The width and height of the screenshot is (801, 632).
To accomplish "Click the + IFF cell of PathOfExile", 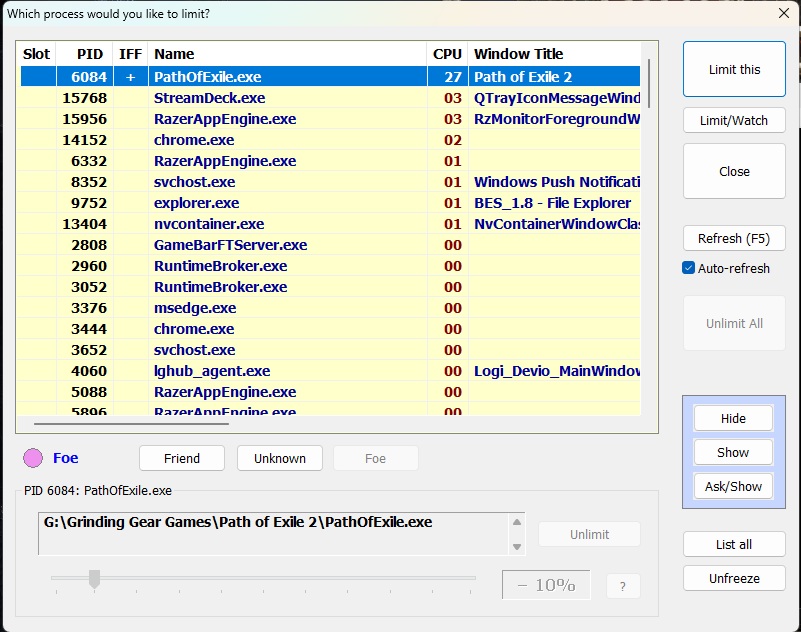I will point(130,77).
